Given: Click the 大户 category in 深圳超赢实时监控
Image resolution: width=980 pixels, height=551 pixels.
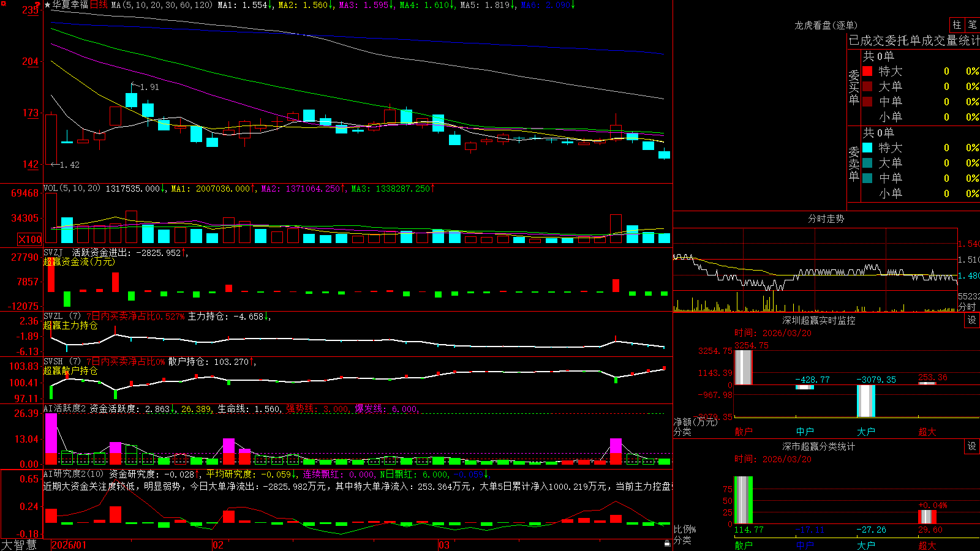Looking at the screenshot, I should pyautogui.click(x=866, y=432).
